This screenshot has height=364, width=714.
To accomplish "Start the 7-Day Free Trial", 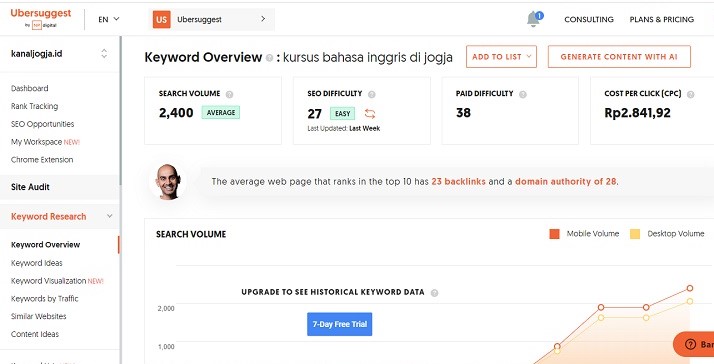I will click(340, 324).
